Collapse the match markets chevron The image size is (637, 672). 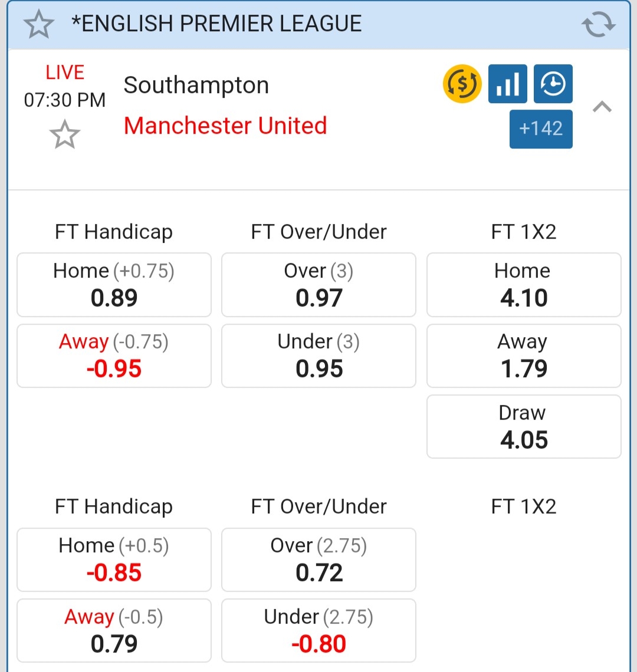coord(602,107)
